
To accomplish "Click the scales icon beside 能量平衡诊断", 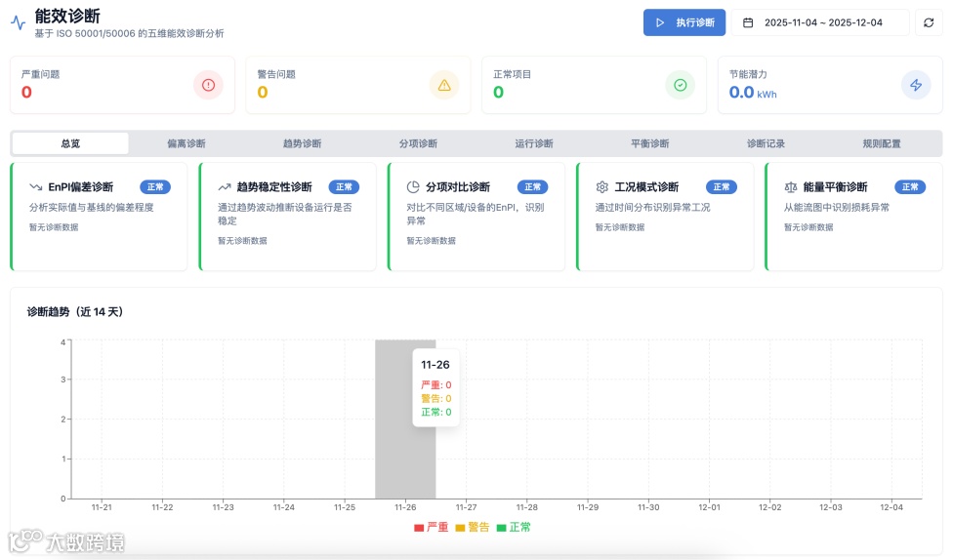I will coord(791,187).
